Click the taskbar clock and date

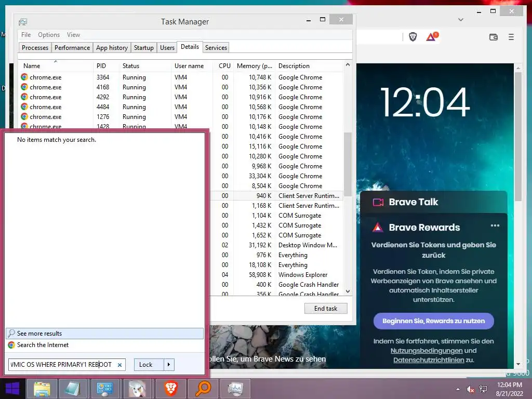(x=509, y=389)
